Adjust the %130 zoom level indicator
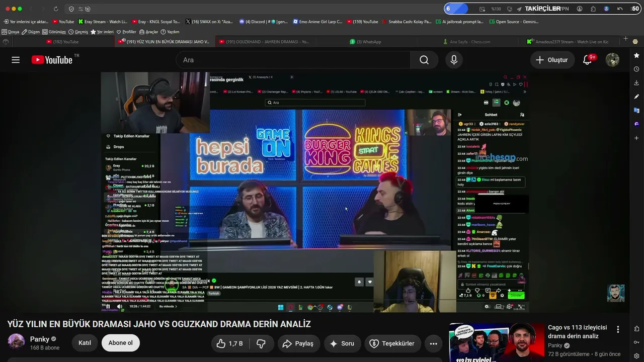Viewport: 644px width, 362px height. 496,9
